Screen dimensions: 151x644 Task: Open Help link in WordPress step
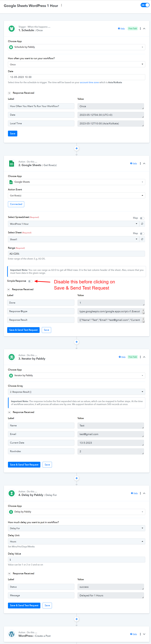pyautogui.click(x=134, y=634)
